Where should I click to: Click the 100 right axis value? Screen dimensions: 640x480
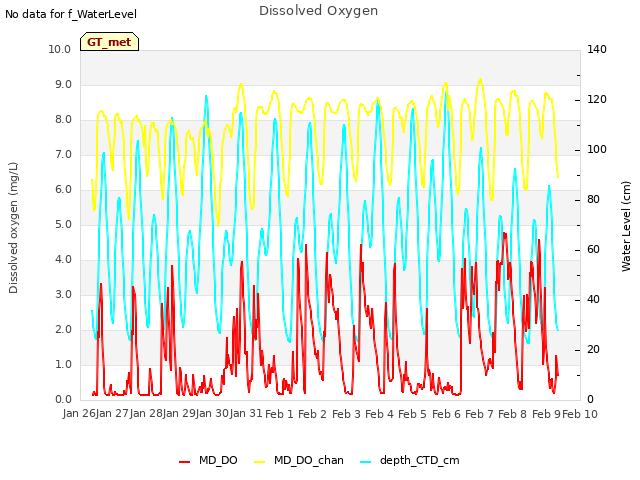tap(597, 149)
